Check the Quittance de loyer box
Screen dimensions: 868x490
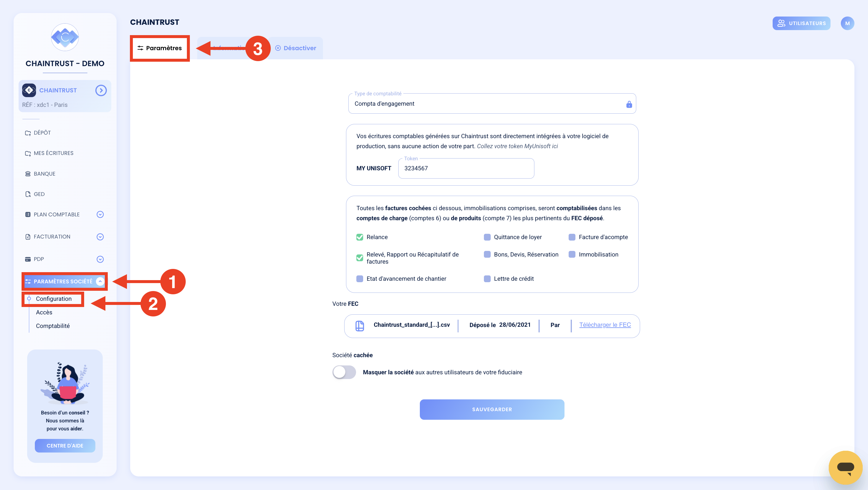(x=487, y=237)
